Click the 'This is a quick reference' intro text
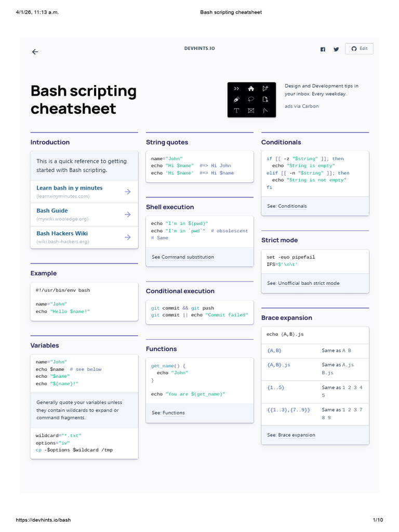Screen dimensions: 399x532 pyautogui.click(x=82, y=166)
